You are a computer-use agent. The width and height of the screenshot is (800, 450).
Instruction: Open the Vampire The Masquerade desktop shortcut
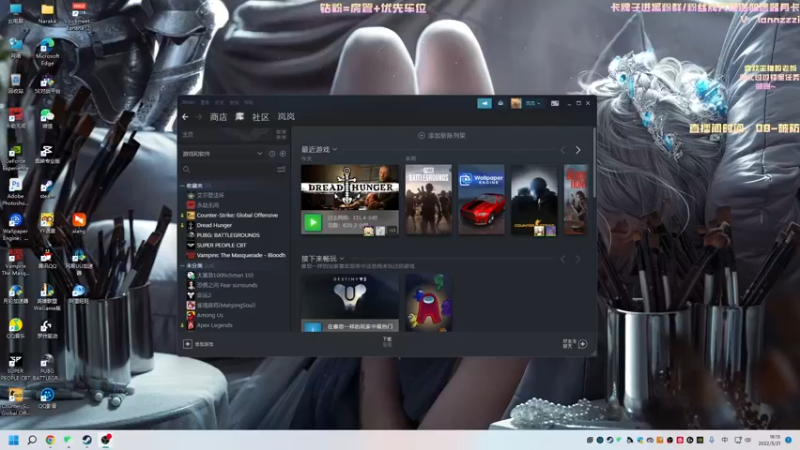pos(15,262)
